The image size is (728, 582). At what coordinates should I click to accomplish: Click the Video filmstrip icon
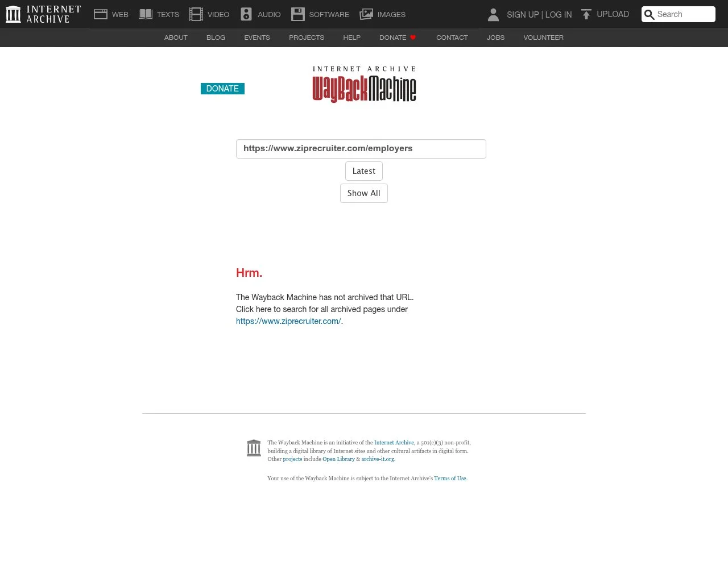[196, 14]
